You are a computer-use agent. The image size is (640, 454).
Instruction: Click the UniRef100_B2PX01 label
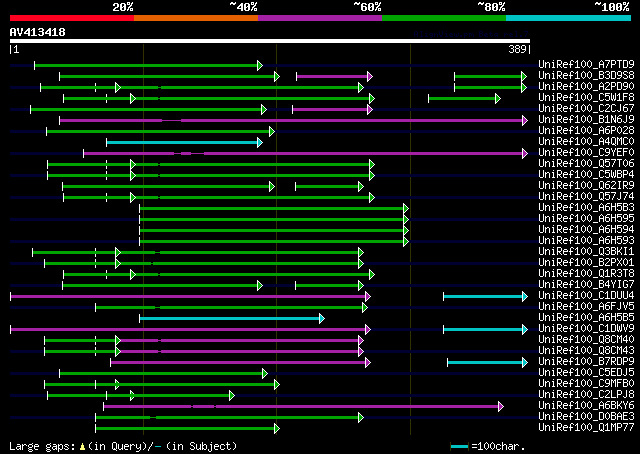[x=586, y=263]
